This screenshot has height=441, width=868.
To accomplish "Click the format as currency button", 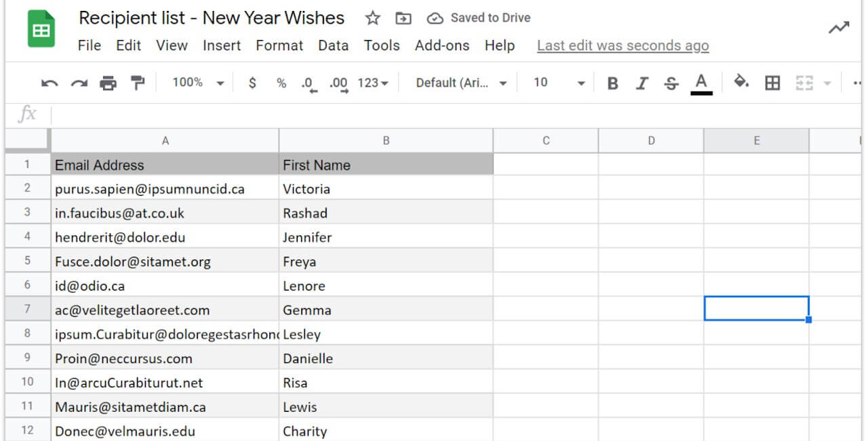I will point(253,83).
